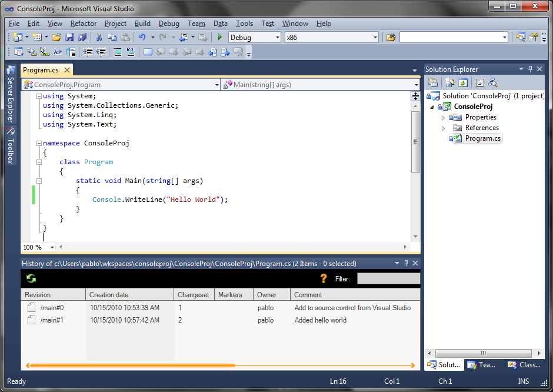This screenshot has height=392, width=553.
Task: Open the Refactor menu
Action: [83, 24]
